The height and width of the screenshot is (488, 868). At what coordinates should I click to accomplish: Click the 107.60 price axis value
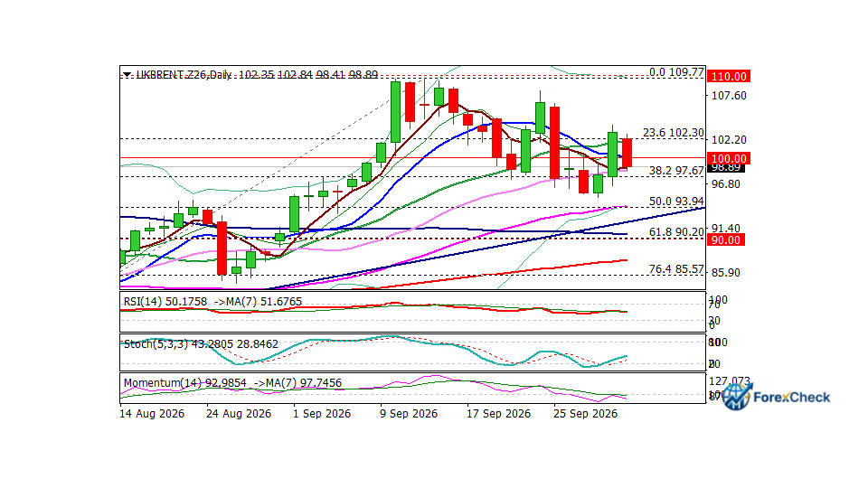729,96
